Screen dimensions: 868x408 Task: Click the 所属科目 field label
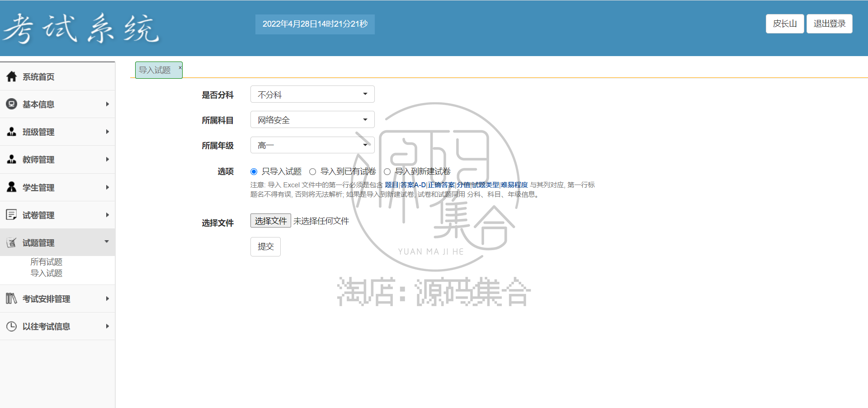click(217, 120)
